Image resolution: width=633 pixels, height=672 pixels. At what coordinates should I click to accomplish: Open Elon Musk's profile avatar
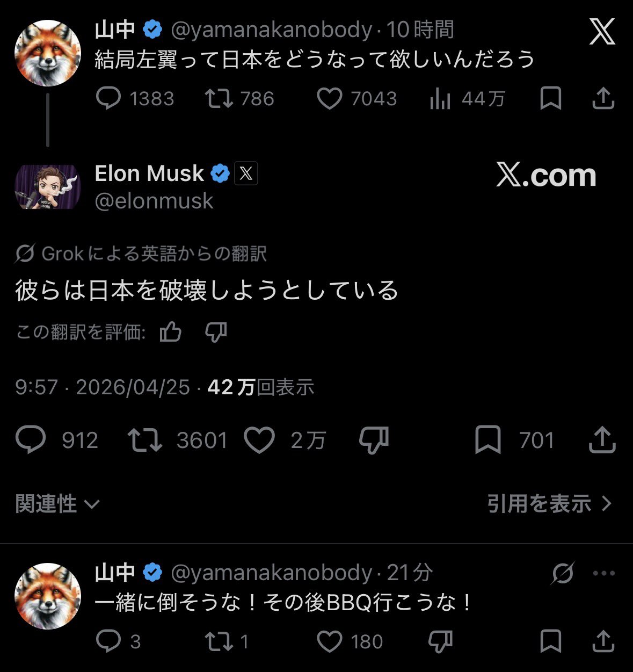coord(47,187)
